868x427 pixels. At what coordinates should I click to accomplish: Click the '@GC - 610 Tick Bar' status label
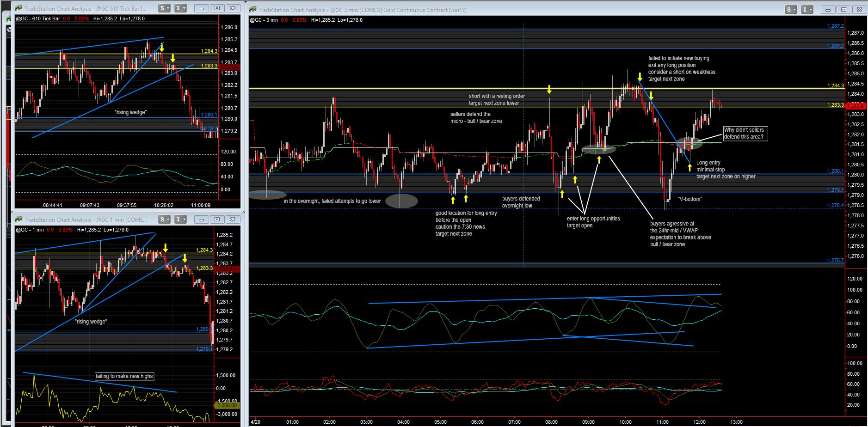click(38, 18)
